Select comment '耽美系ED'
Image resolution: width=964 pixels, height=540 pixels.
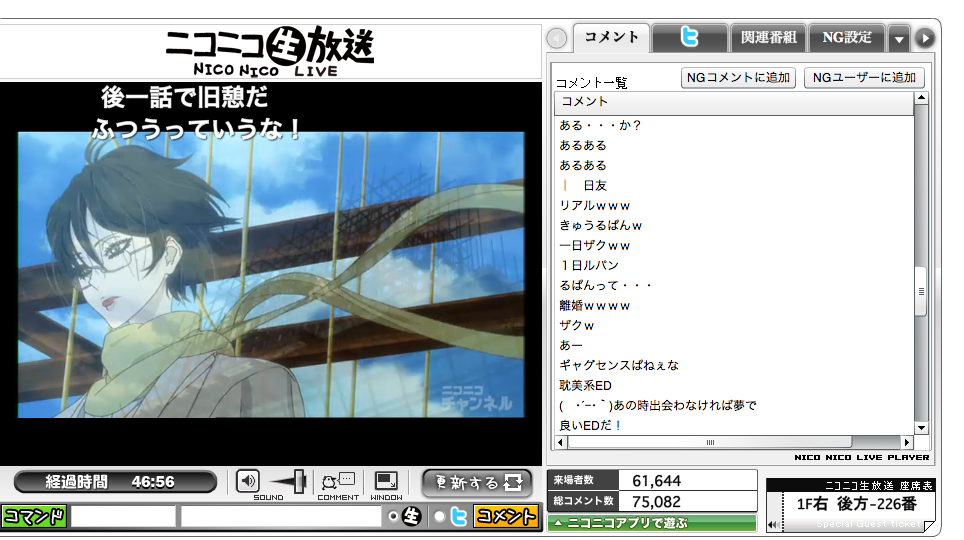point(585,386)
